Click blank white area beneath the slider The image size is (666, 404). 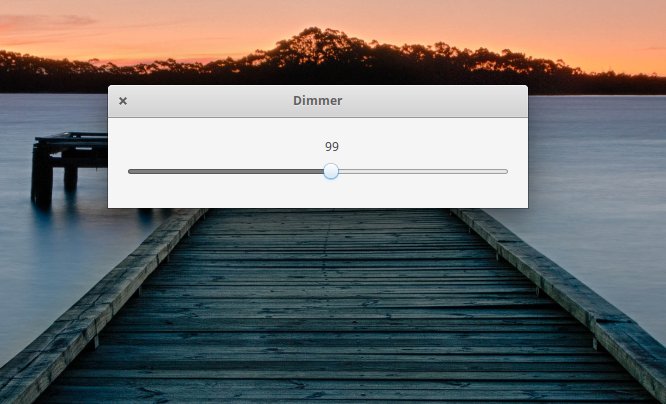[x=318, y=193]
